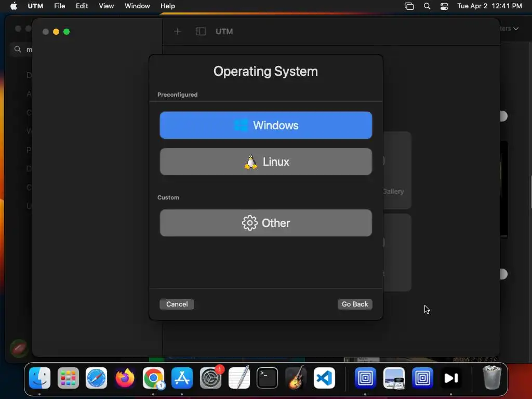Click the date and time in menu bar

click(489, 6)
